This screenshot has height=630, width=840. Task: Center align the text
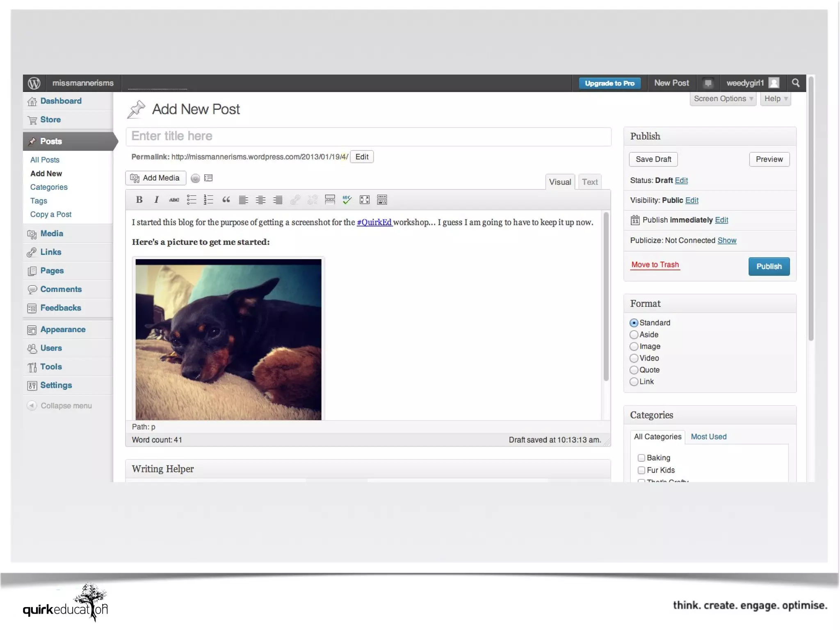tap(260, 200)
